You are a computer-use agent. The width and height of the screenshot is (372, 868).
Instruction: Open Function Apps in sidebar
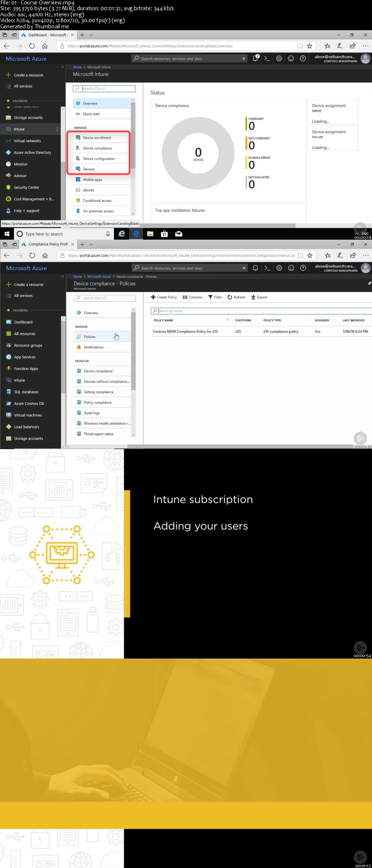[x=26, y=369]
